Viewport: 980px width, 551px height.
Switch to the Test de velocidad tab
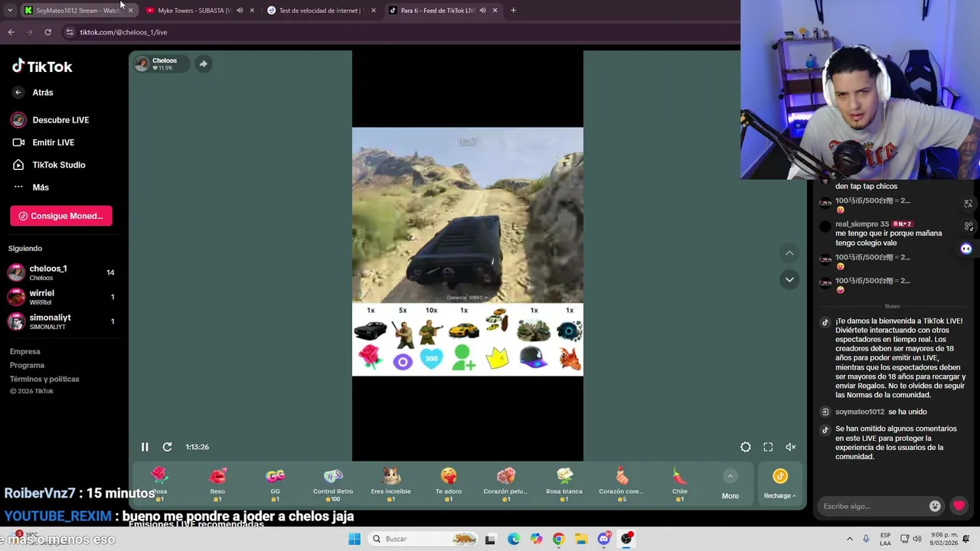pos(320,11)
